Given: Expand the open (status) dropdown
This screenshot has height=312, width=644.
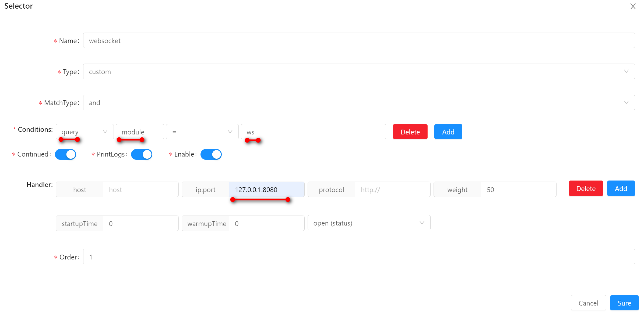Looking at the screenshot, I should click(369, 223).
